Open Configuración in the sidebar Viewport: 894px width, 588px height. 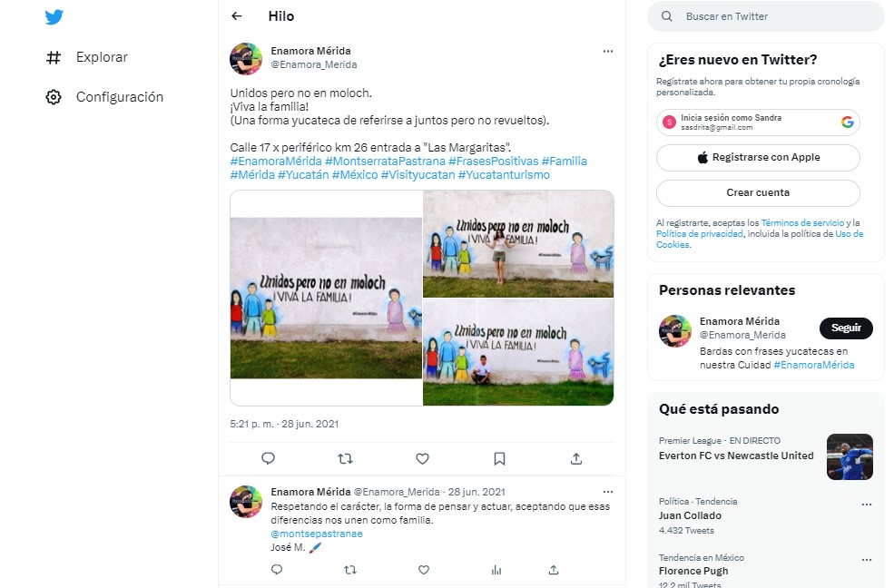(x=104, y=97)
